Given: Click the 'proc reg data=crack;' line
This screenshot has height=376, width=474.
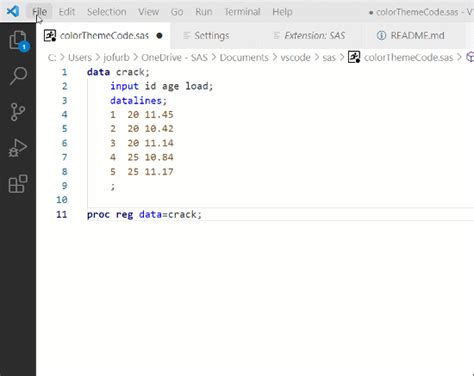Looking at the screenshot, I should (144, 214).
